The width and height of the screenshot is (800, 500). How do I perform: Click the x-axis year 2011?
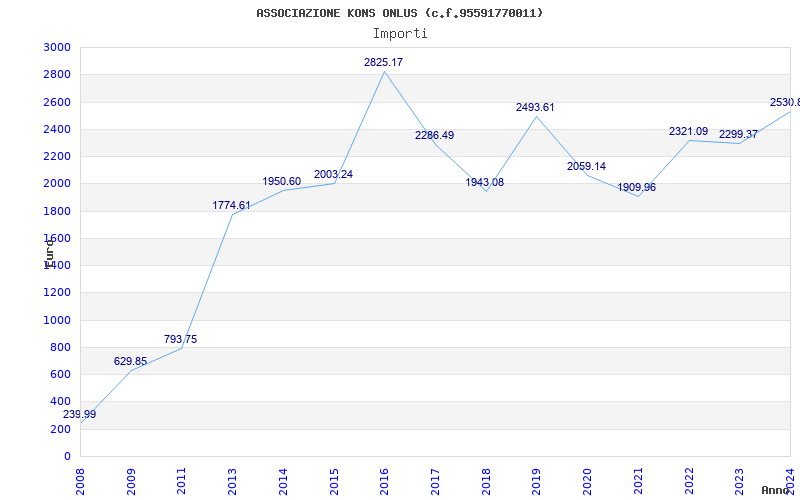point(182,482)
